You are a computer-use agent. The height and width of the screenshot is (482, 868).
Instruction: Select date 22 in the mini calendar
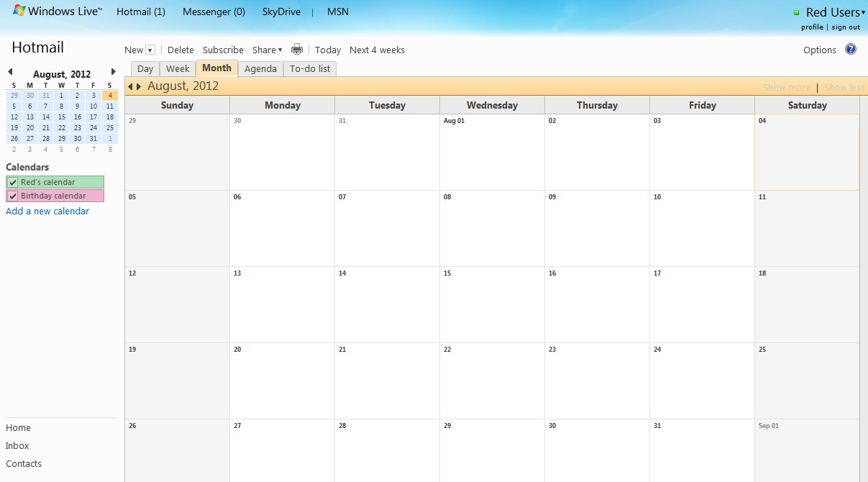tap(62, 128)
